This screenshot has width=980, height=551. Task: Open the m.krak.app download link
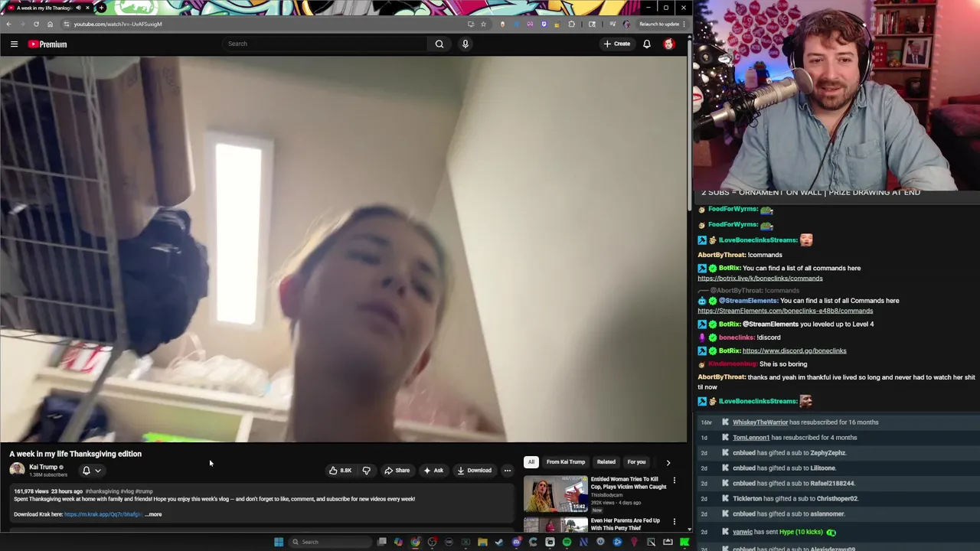pyautogui.click(x=103, y=514)
